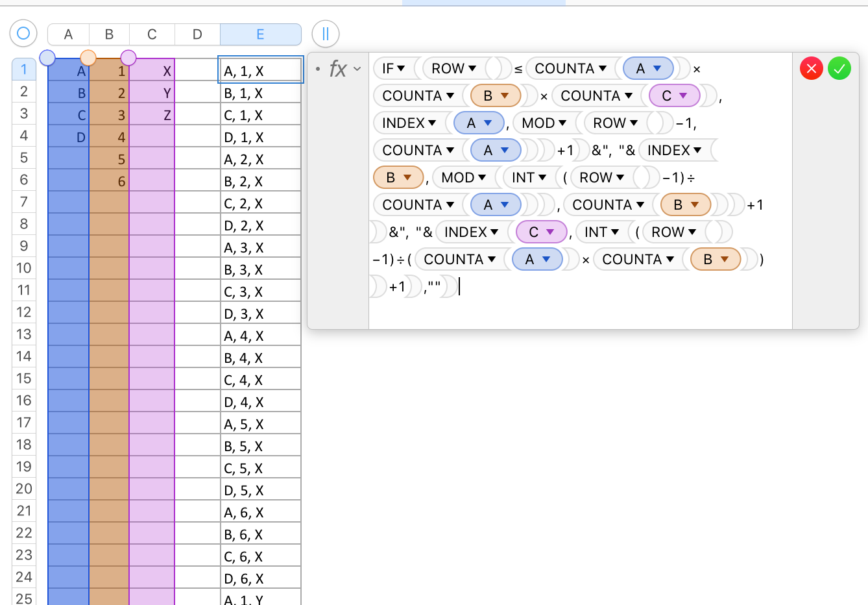Click the first blue A reference token
The width and height of the screenshot is (868, 605).
[x=647, y=69]
